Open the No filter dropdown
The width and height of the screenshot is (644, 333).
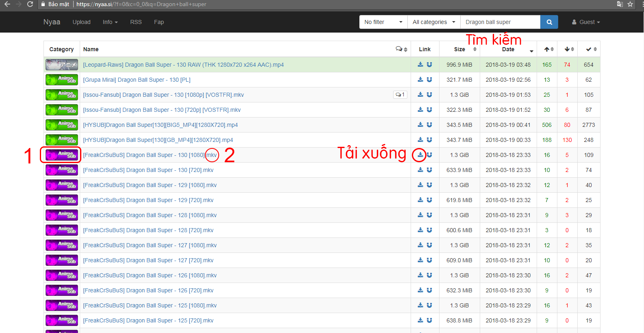[383, 22]
